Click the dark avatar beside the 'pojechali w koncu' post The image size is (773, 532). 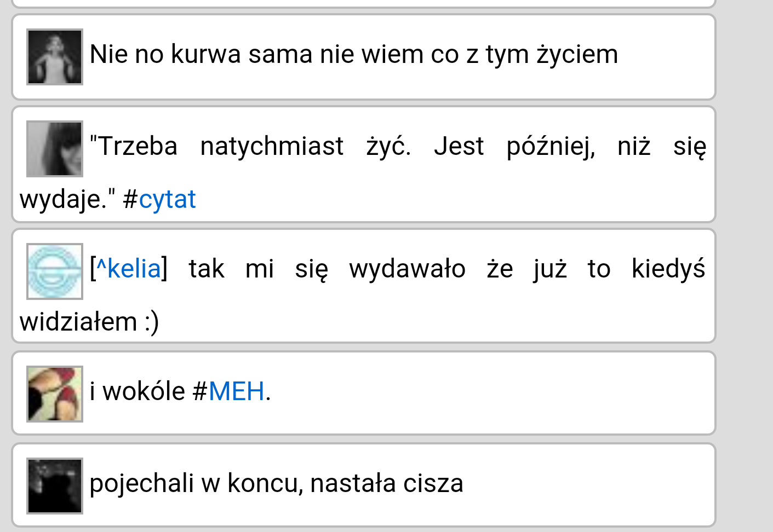[x=55, y=486]
